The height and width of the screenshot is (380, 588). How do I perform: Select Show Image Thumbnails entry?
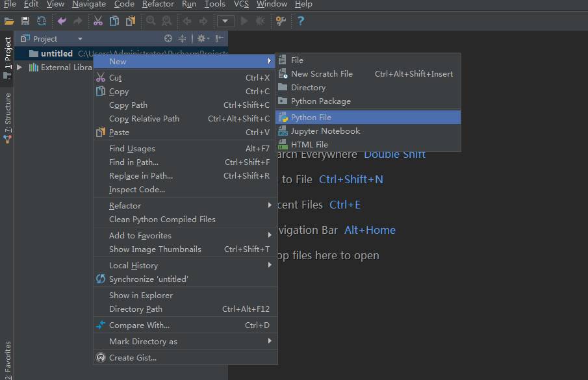(184, 249)
